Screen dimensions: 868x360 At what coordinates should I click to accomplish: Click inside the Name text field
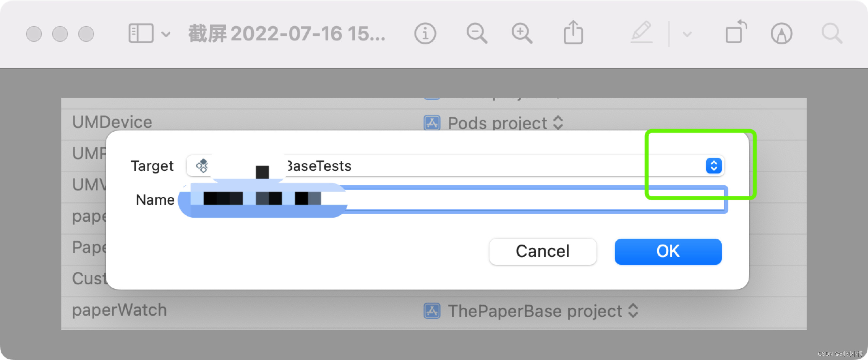[x=505, y=199]
